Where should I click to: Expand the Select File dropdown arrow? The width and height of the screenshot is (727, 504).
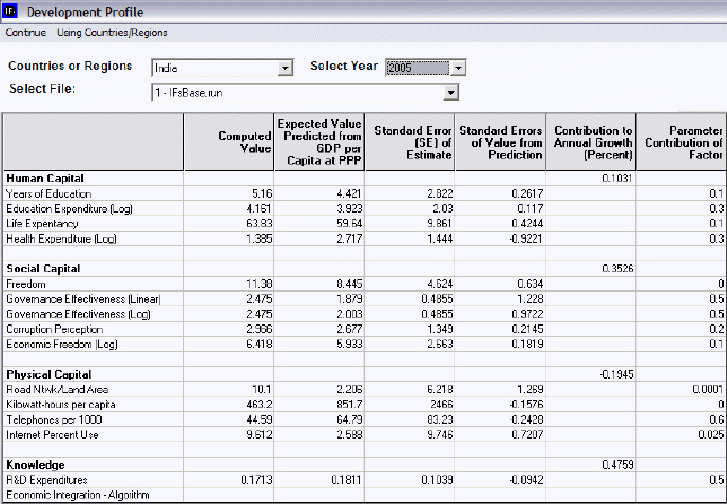pos(451,92)
